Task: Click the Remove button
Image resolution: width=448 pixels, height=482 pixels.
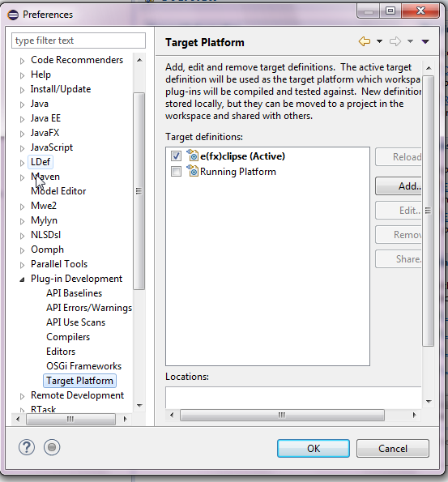Action: tap(399, 235)
